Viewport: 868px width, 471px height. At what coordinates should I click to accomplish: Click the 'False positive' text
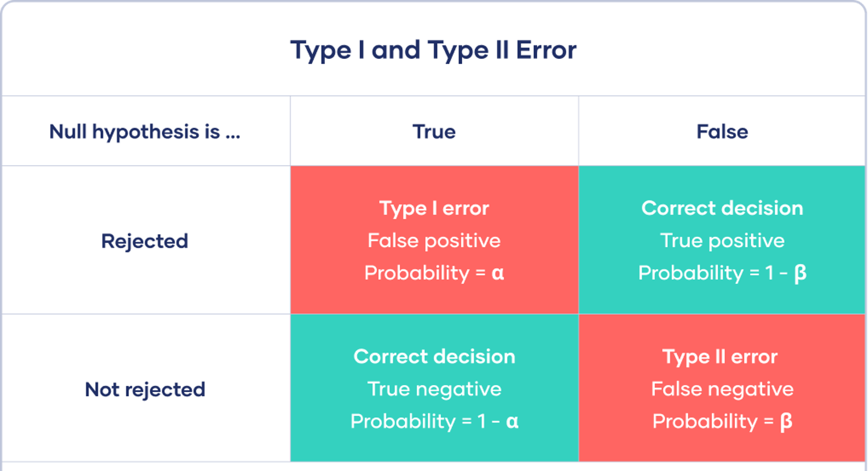tap(434, 241)
